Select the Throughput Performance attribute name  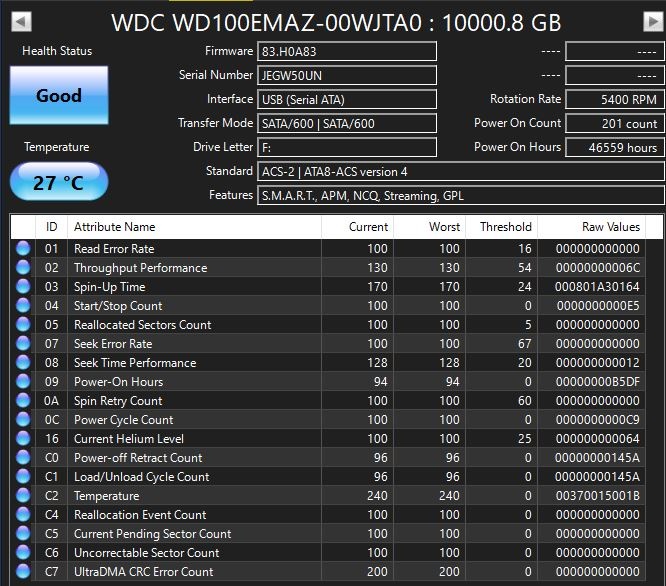(x=141, y=268)
